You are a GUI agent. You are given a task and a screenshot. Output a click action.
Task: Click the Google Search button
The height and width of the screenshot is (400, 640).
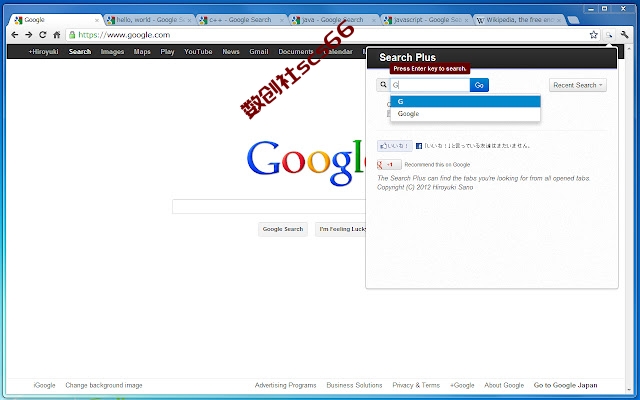[x=283, y=229]
